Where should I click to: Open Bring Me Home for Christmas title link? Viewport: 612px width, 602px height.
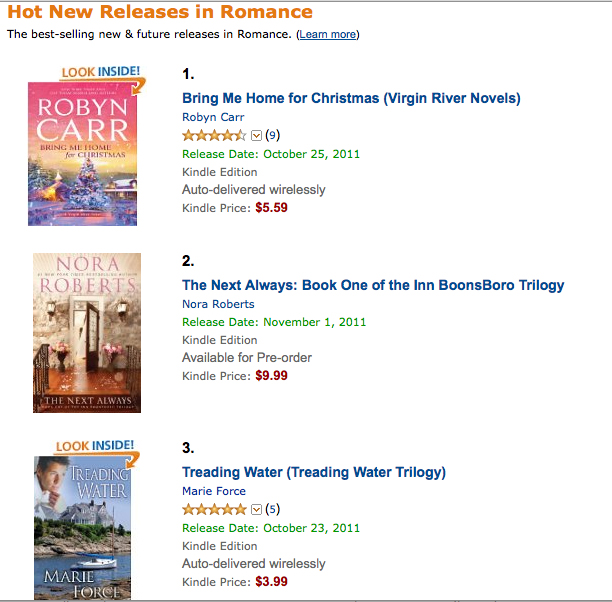pos(351,98)
